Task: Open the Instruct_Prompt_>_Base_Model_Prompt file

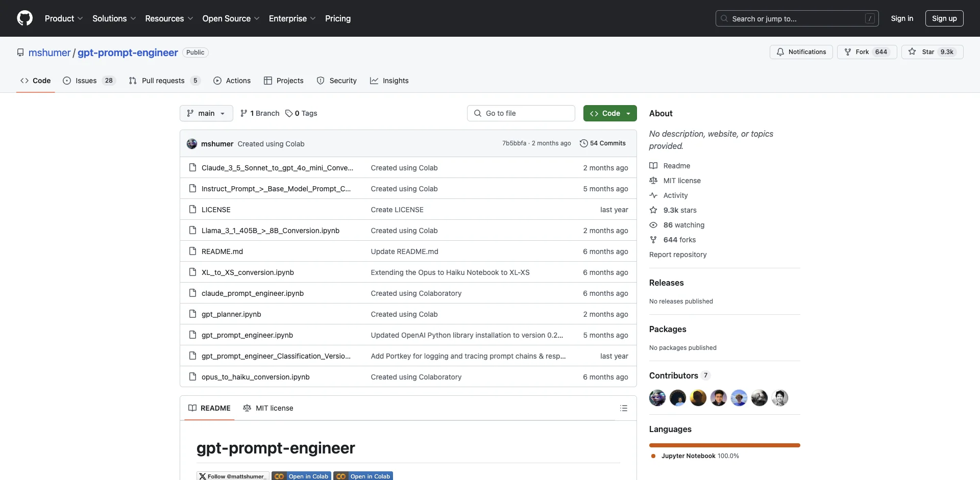Action: click(x=276, y=189)
